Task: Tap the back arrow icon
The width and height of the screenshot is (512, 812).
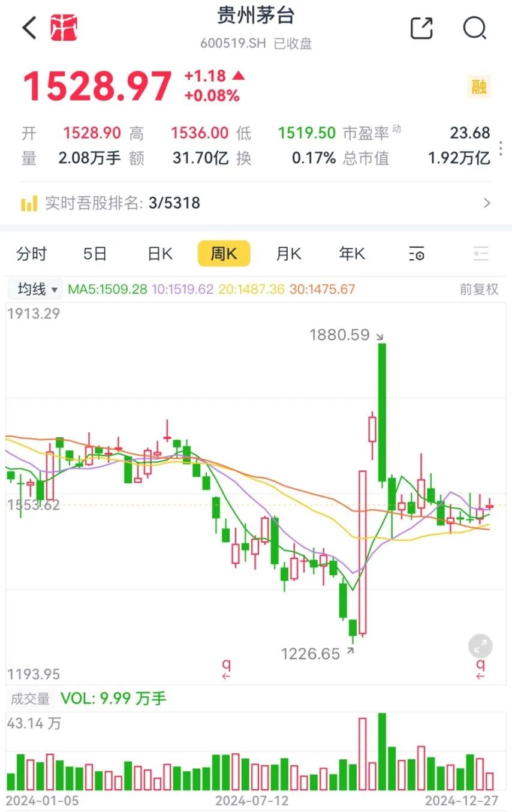Action: 29,28
